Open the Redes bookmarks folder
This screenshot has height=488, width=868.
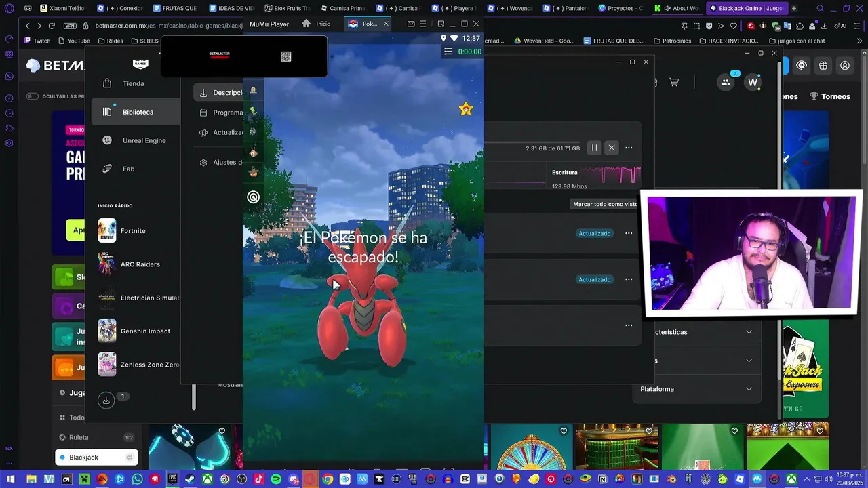[110, 41]
